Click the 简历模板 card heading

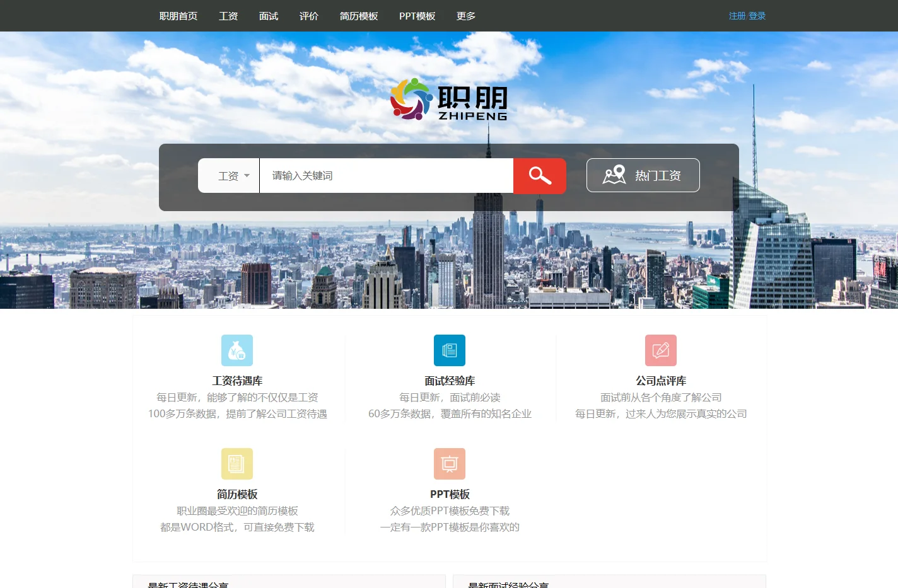[x=237, y=494]
